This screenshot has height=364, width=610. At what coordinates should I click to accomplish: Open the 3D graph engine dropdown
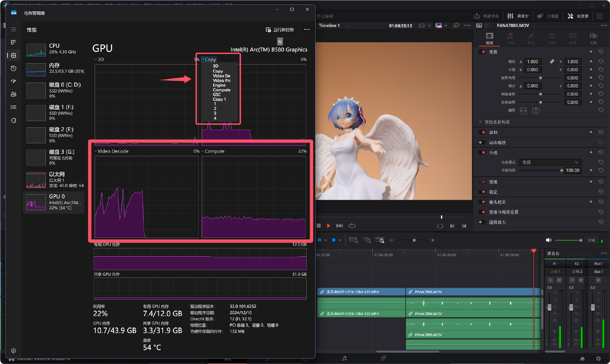coord(99,59)
